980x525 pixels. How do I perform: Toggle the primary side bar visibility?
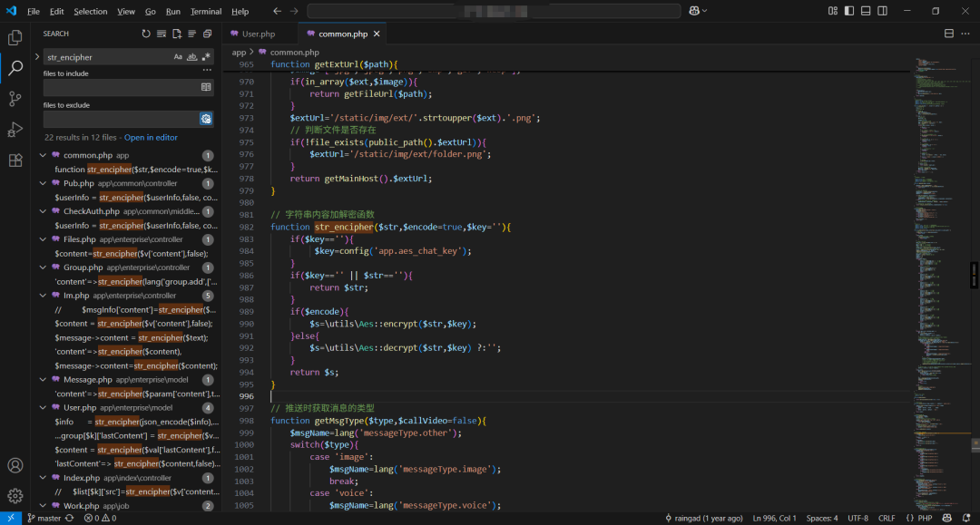(849, 11)
